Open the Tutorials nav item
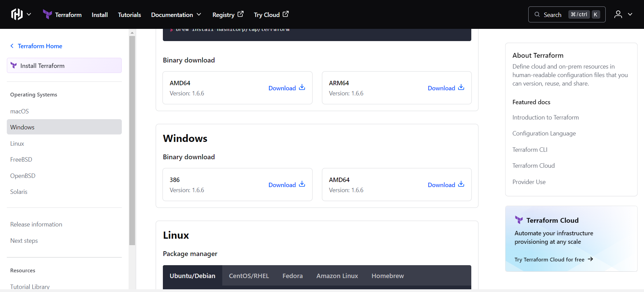Viewport: 644px width, 292px height. pos(129,15)
